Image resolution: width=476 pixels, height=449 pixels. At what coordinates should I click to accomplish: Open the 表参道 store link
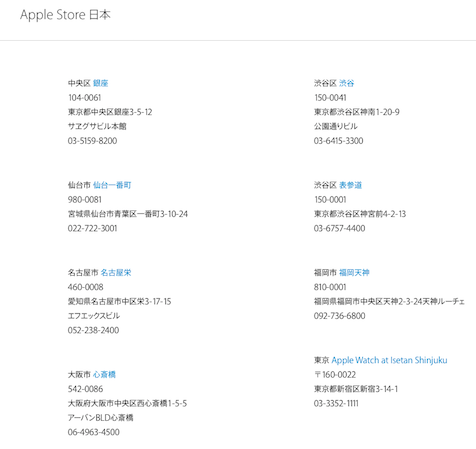[350, 185]
